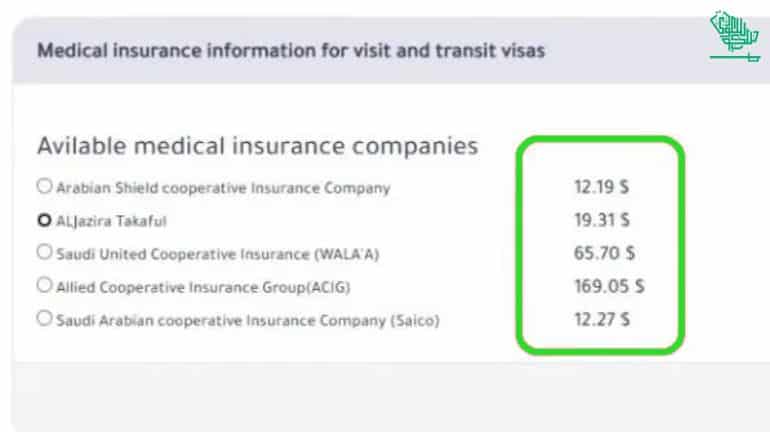Select the ALJazira Takaful radio button
770x432 pixels.
[43, 219]
